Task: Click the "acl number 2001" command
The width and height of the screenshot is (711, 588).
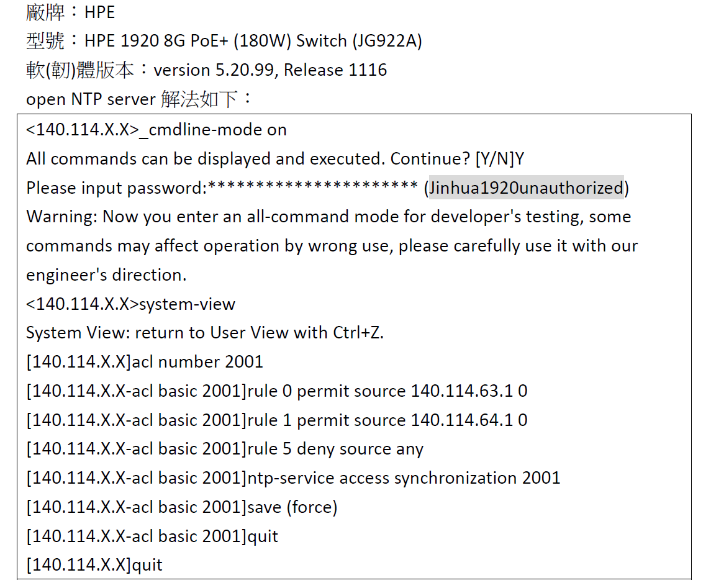Action: [x=197, y=362]
